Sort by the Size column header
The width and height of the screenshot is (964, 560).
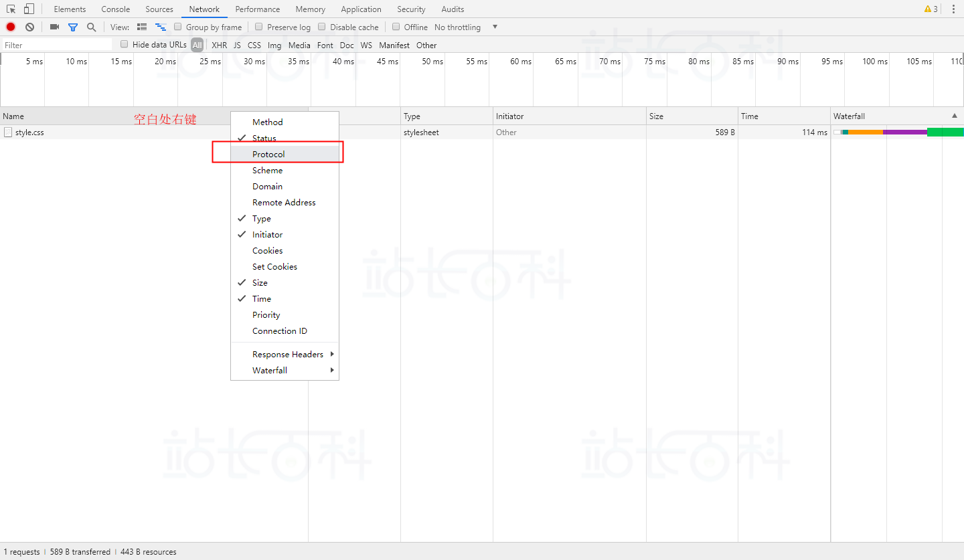click(x=692, y=116)
